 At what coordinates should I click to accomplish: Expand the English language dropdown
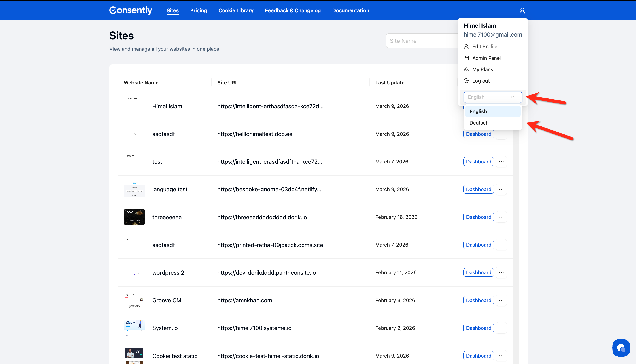[492, 97]
